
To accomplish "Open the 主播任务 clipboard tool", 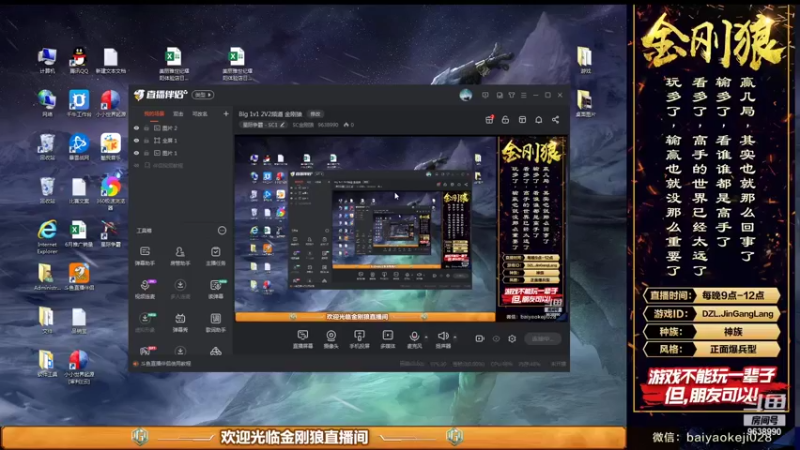I will click(x=215, y=256).
